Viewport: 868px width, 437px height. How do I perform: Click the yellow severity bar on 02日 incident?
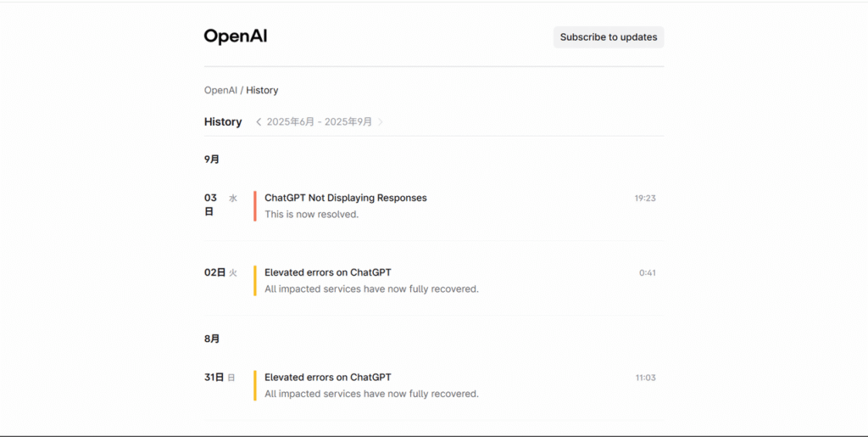click(x=255, y=281)
